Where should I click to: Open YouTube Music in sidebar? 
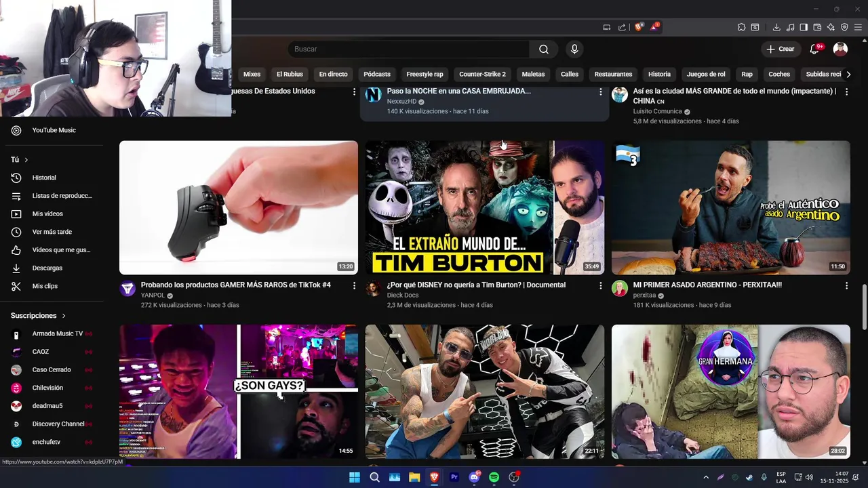54,130
